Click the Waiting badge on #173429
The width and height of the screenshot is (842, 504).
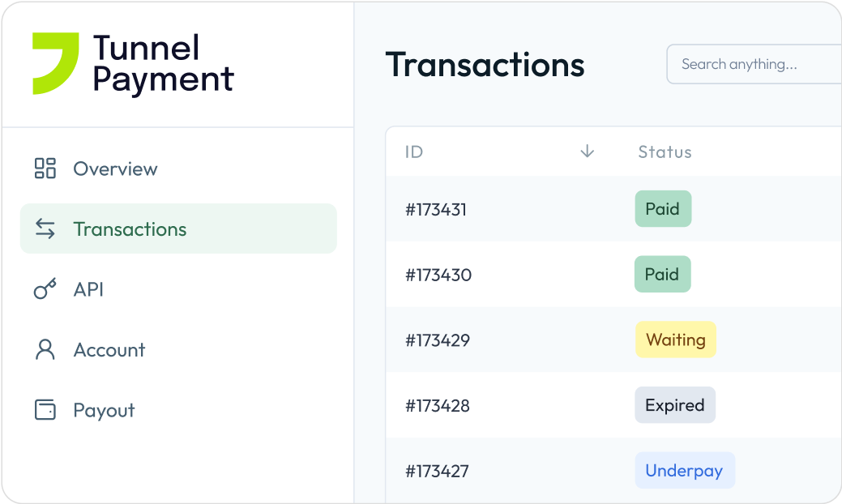(x=675, y=340)
